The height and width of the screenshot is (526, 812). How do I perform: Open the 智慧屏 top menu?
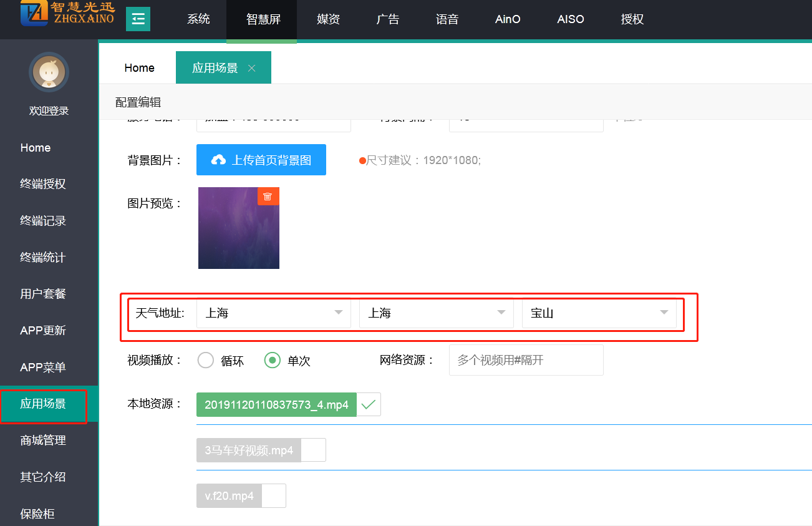pyautogui.click(x=263, y=19)
